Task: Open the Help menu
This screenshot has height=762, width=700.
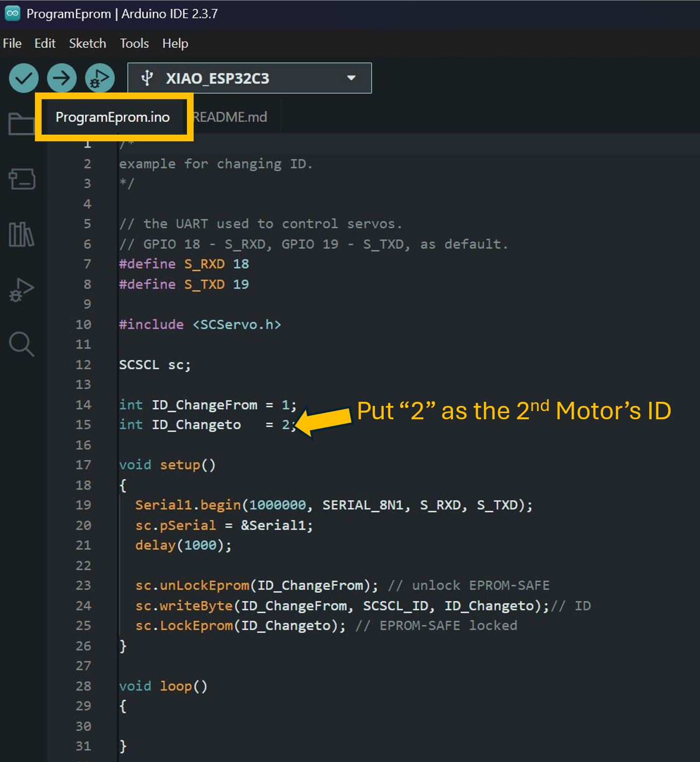Action: pyautogui.click(x=175, y=44)
